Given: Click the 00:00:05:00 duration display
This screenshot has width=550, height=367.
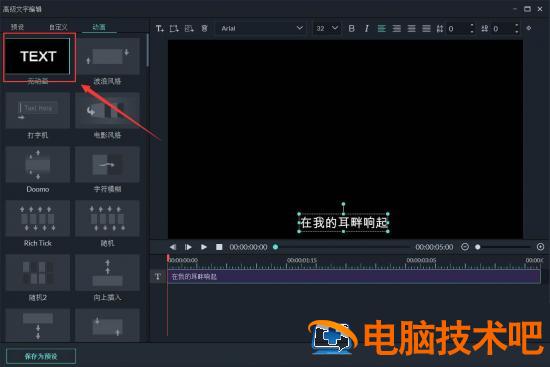Looking at the screenshot, I should (434, 247).
